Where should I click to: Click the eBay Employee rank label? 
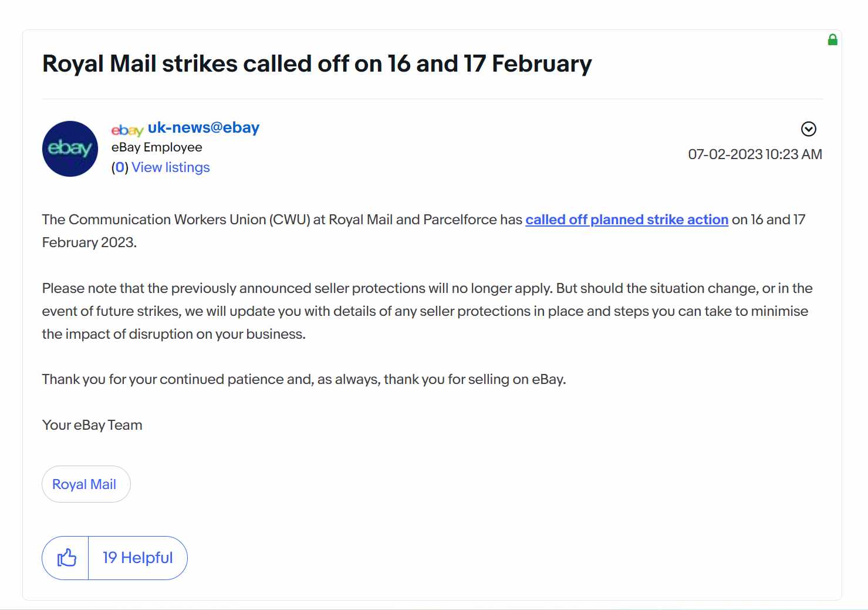pos(157,147)
